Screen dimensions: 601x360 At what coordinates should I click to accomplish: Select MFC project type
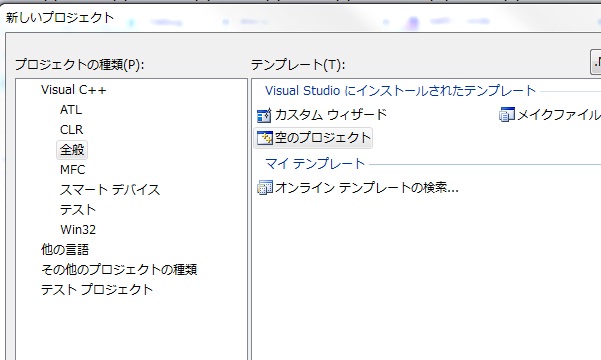point(72,169)
